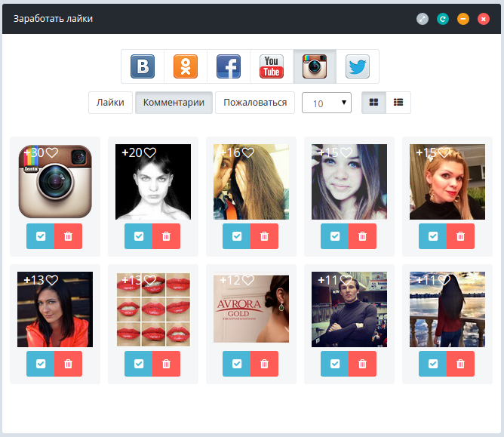The image size is (504, 437).
Task: Select the Facebook network icon
Action: 229,66
